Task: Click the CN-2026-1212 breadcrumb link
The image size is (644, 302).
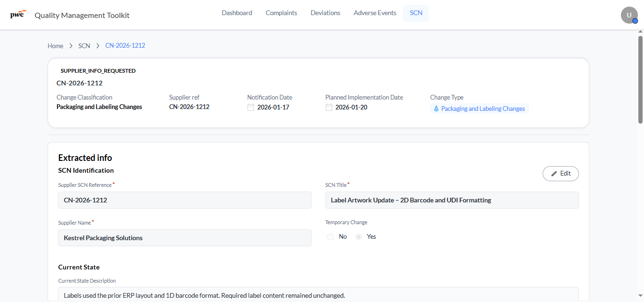Action: 125,46
